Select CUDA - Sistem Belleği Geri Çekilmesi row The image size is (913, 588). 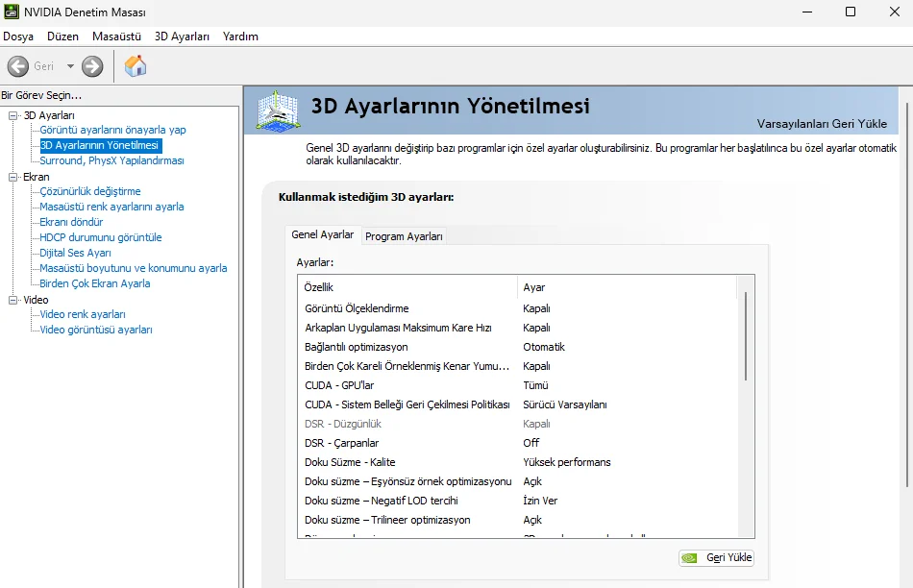(519, 404)
